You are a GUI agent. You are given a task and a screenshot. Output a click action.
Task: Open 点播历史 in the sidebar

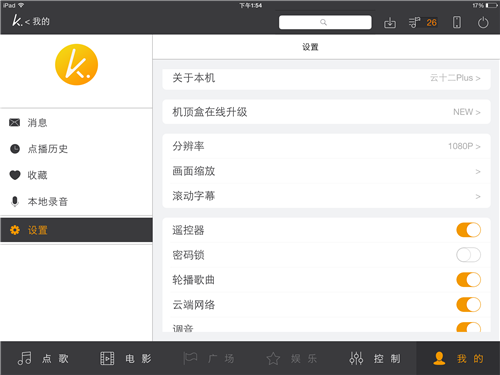click(76, 149)
